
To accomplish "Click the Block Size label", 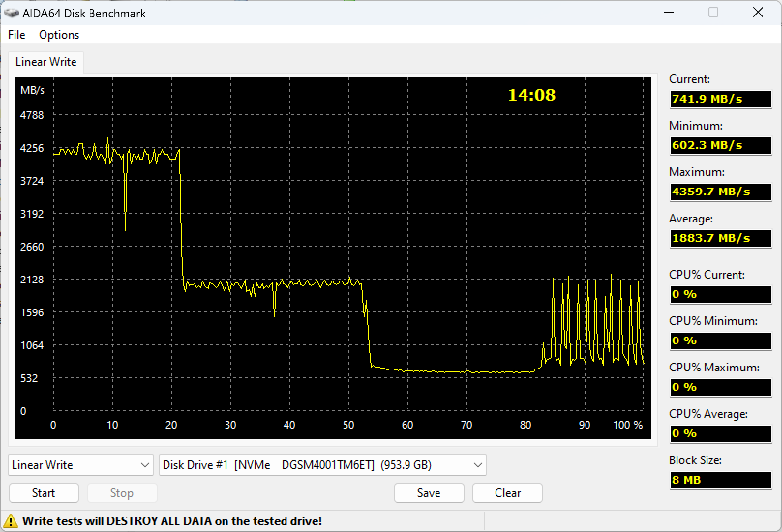I will [695, 460].
